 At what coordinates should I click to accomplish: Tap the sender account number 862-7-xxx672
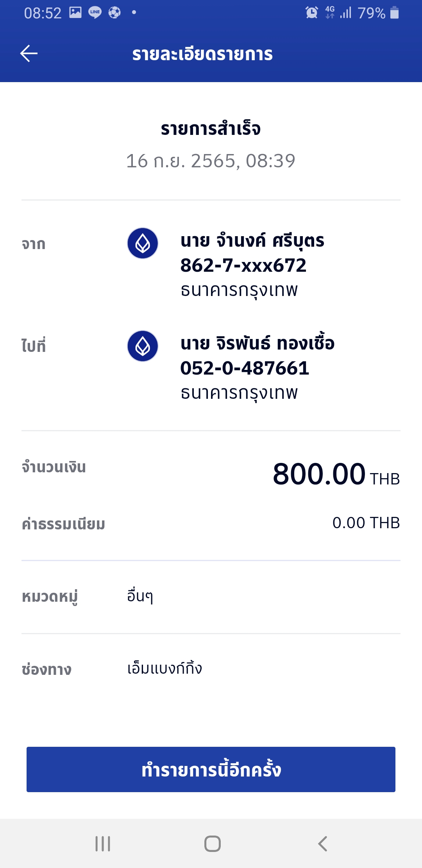243,265
